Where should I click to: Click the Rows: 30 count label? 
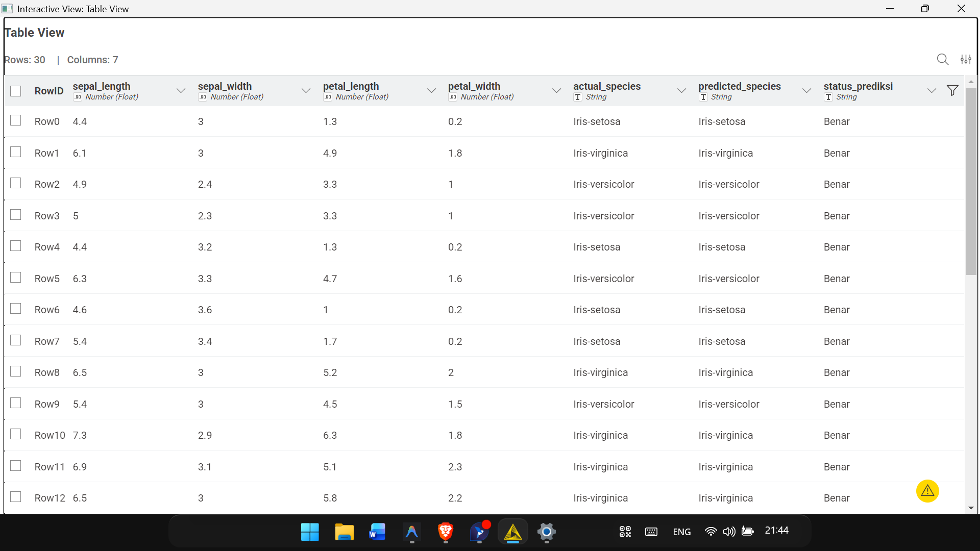[25, 60]
